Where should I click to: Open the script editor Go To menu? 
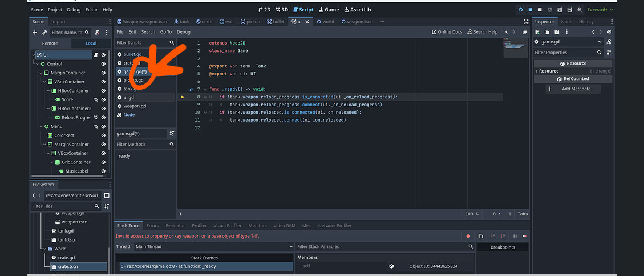(166, 31)
